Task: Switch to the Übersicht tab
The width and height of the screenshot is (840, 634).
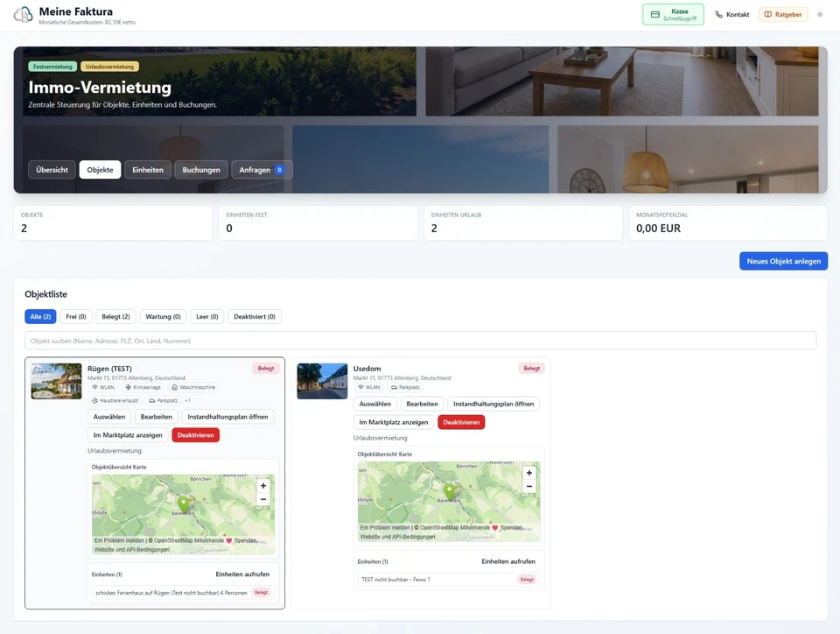Action: 52,170
